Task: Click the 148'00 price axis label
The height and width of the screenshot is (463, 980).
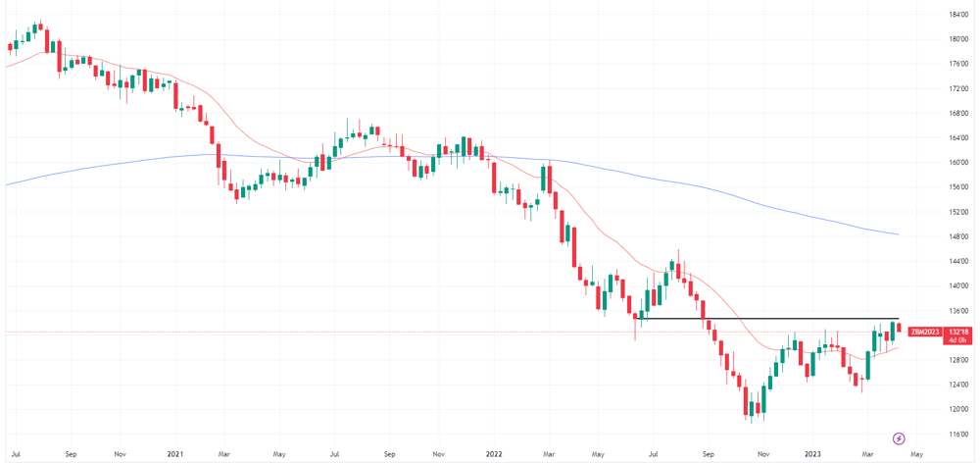Action: tap(958, 236)
